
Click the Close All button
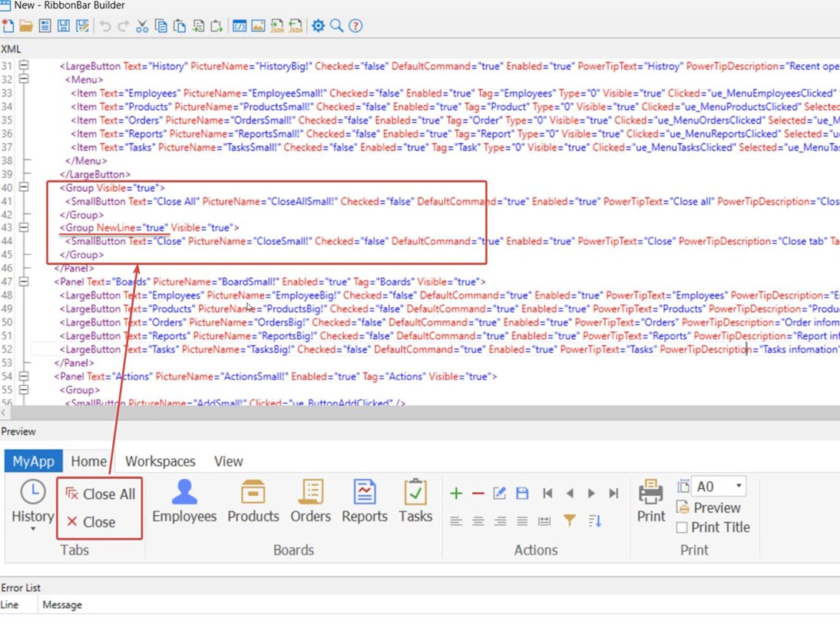pyautogui.click(x=100, y=494)
